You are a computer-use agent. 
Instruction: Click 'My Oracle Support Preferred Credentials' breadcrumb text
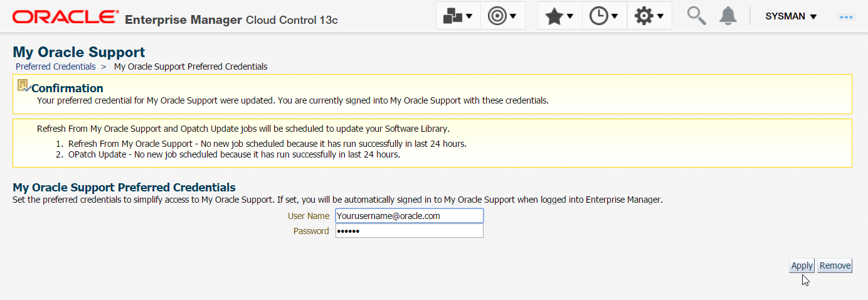click(191, 66)
